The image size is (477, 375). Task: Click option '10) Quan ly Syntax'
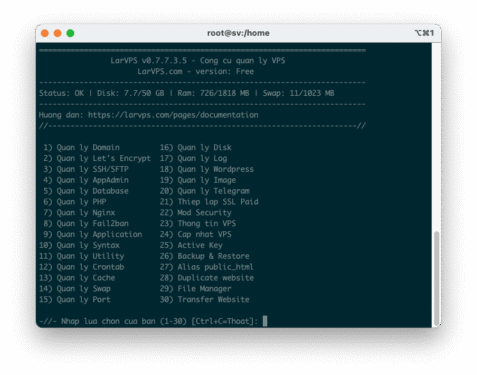[x=79, y=245]
